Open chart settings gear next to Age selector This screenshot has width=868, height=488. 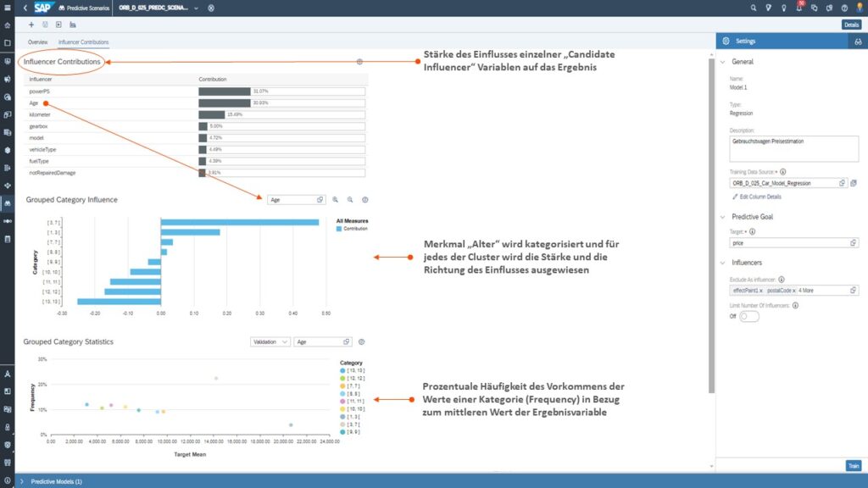click(364, 200)
